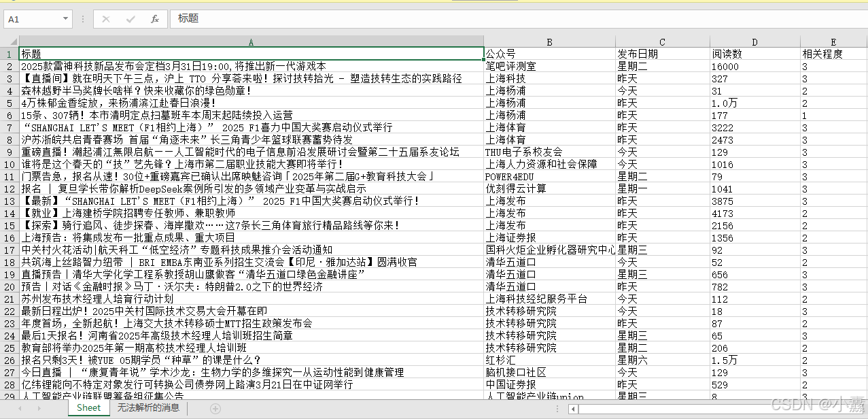This screenshot has height=419, width=868.
Task: Click cell 公众号 header in B1
Action: (549, 54)
